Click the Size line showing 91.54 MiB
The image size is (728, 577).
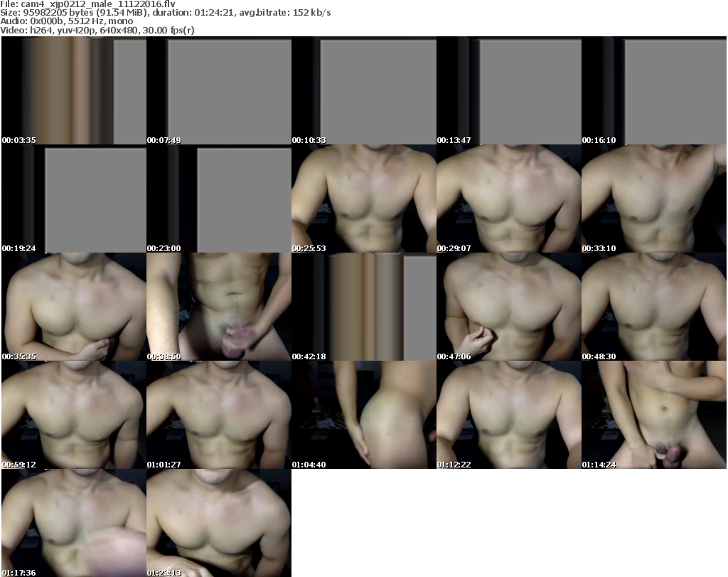point(166,13)
